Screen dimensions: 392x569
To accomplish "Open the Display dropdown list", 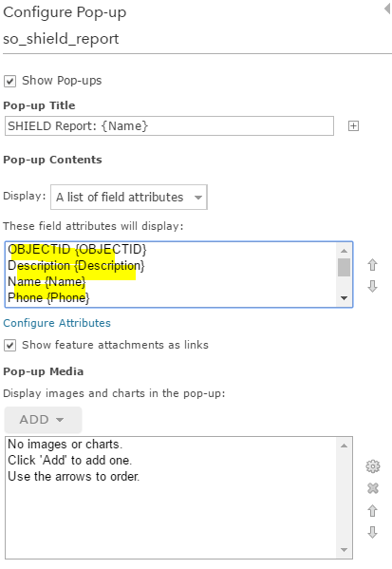I will point(129,197).
